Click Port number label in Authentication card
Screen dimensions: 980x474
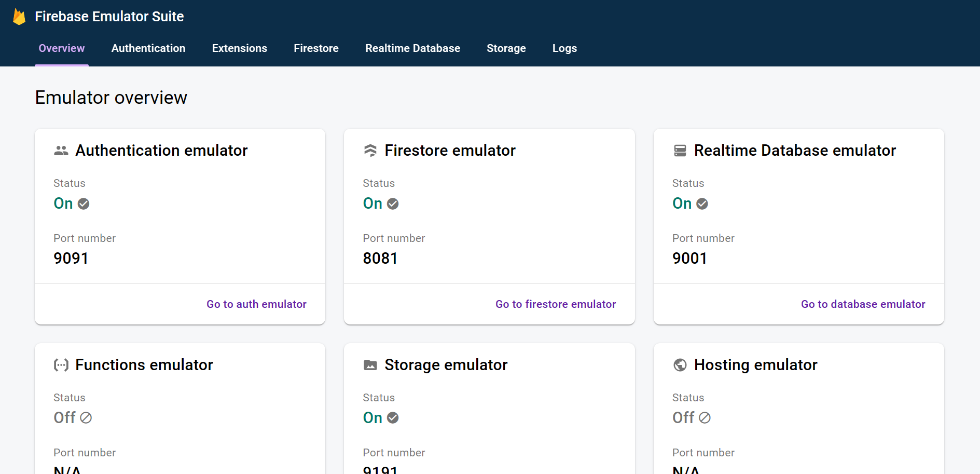tap(85, 238)
